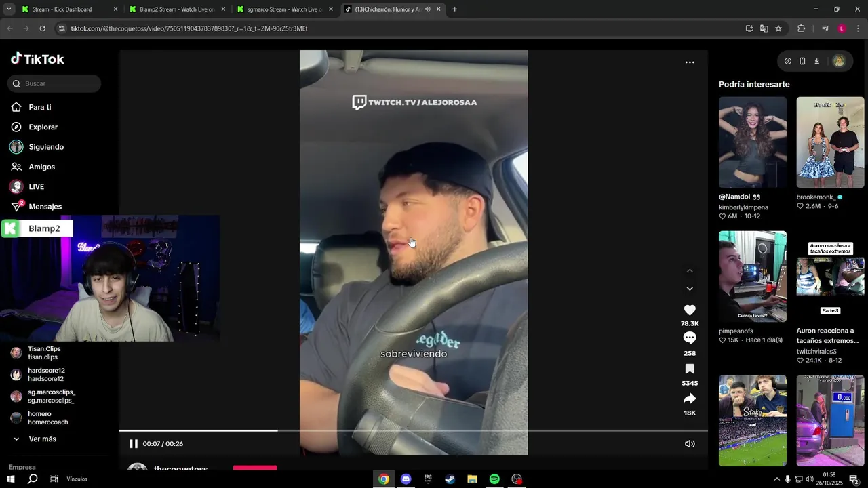Open the twitchvirales3 profile link
Image resolution: width=868 pixels, height=488 pixels.
point(816,352)
